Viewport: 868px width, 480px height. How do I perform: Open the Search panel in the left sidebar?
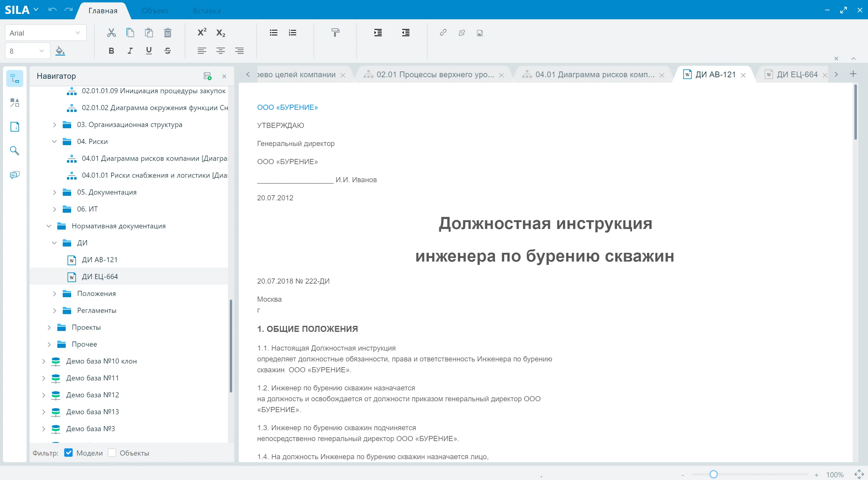point(14,151)
